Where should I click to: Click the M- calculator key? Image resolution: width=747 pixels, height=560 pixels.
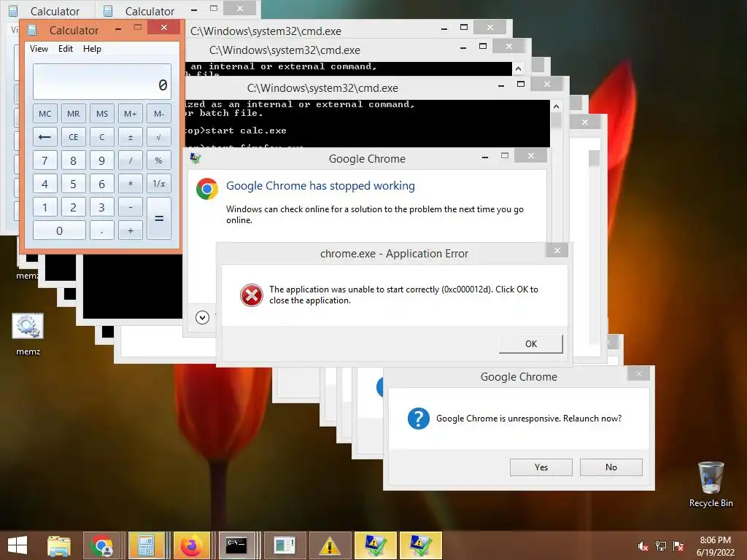coord(158,113)
